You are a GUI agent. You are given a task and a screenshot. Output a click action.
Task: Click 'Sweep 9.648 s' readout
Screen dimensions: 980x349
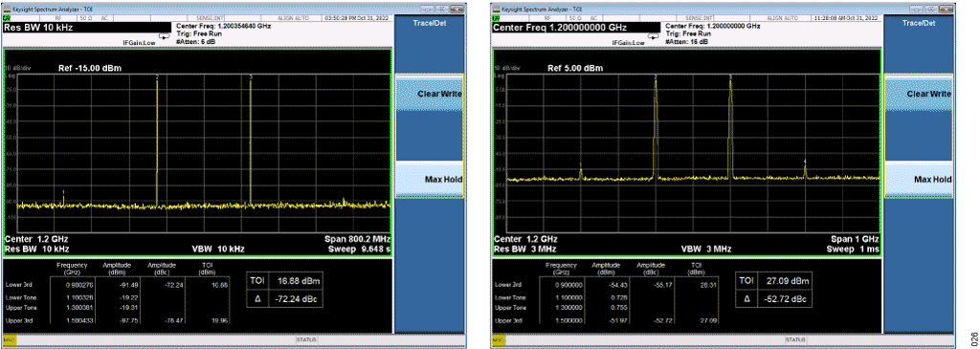point(360,250)
